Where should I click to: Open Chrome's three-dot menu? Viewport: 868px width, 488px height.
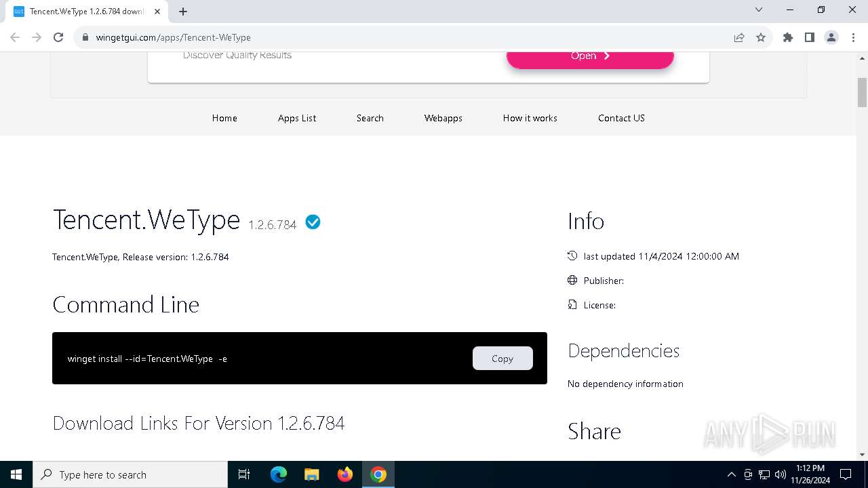852,37
